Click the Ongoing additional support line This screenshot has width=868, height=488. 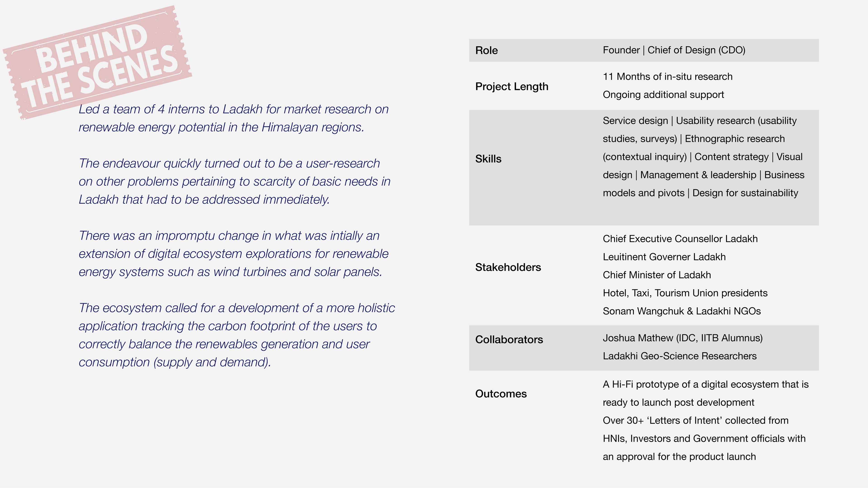[663, 95]
